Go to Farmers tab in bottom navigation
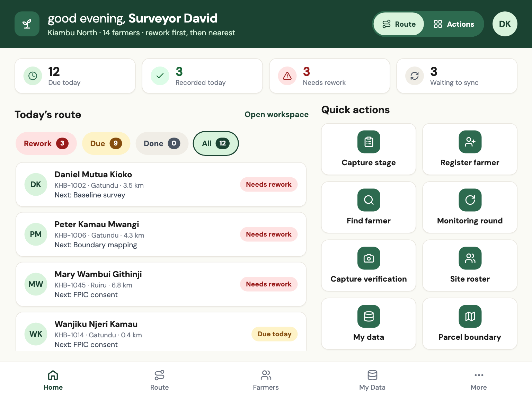532x399 pixels. pyautogui.click(x=266, y=380)
